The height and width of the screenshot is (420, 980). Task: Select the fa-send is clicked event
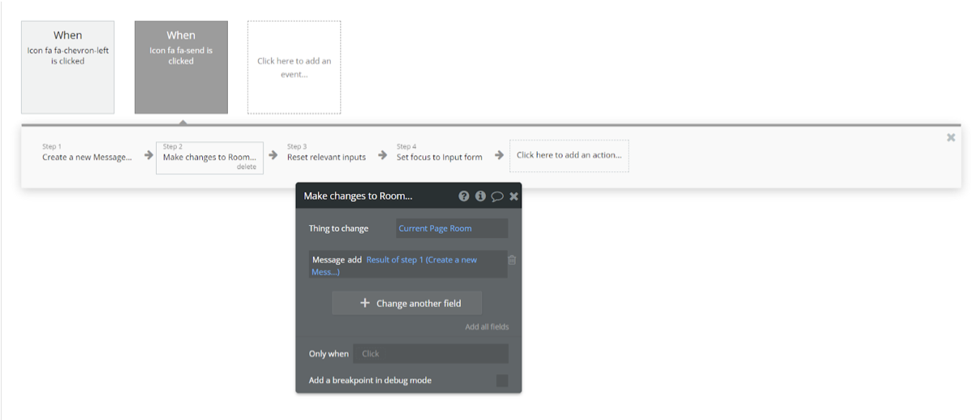[181, 67]
